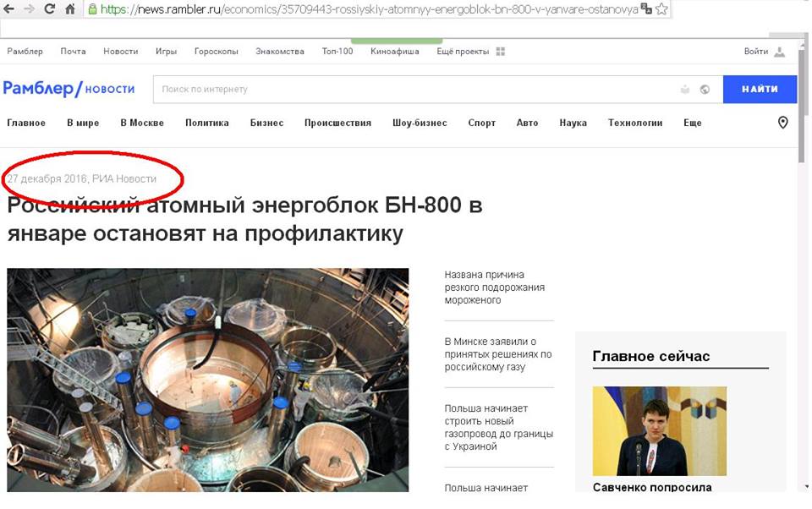Open the Наука news section
This screenshot has height=509, width=812.
coord(573,123)
